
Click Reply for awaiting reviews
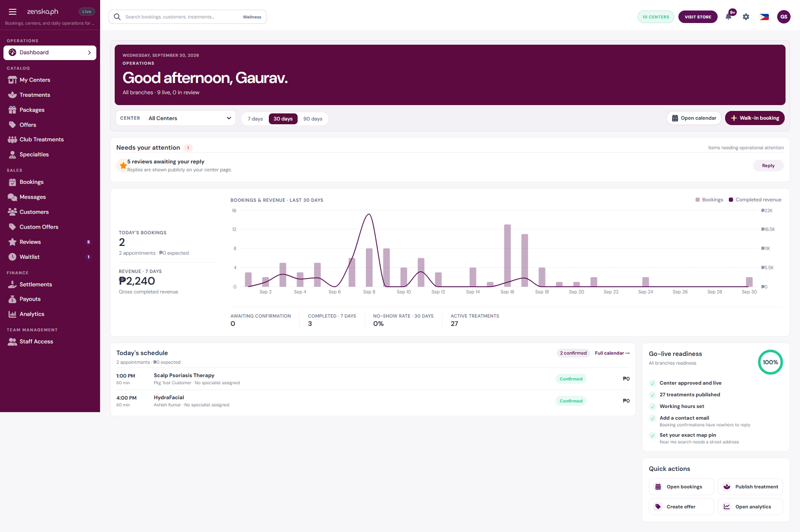768,166
